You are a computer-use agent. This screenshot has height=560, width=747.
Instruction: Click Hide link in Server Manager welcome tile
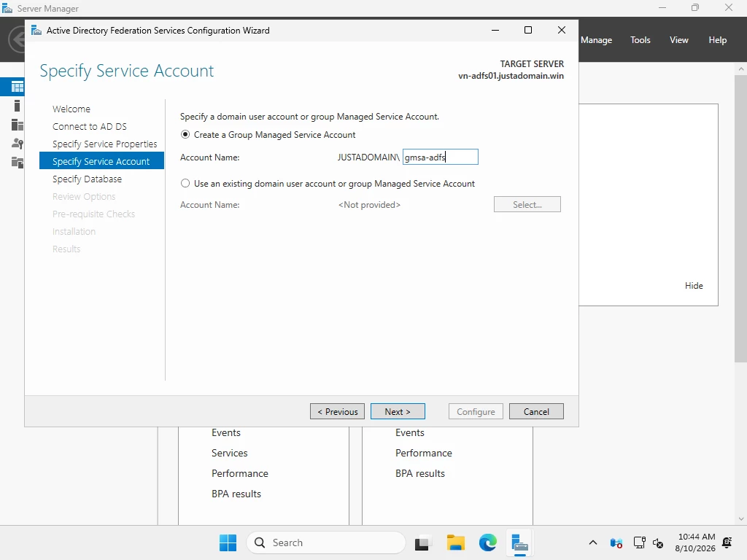tap(694, 286)
